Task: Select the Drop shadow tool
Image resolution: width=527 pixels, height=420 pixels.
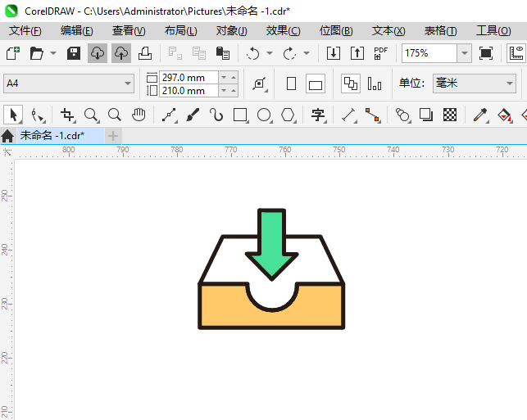Action: pyautogui.click(x=426, y=115)
